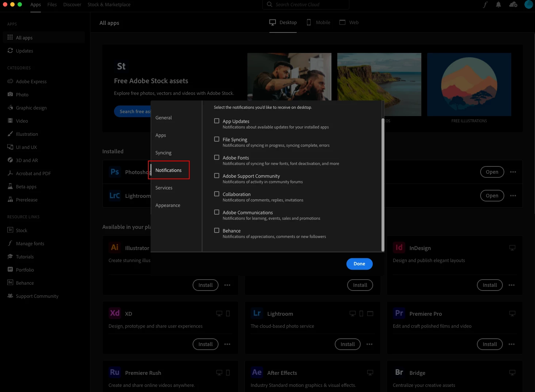
Task: Click the Premiere Rush app icon
Action: pos(115,372)
